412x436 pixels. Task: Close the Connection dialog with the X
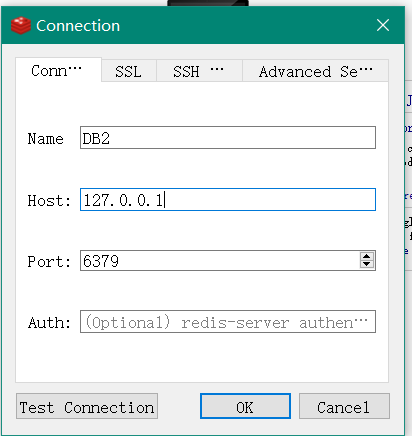coord(383,25)
